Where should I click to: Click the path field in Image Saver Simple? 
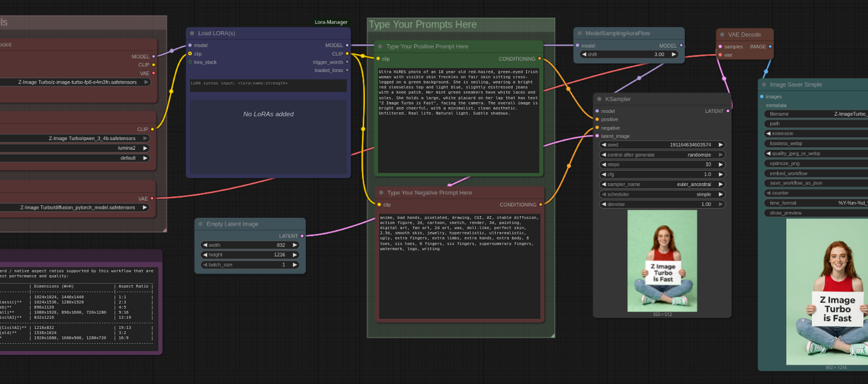(816, 124)
